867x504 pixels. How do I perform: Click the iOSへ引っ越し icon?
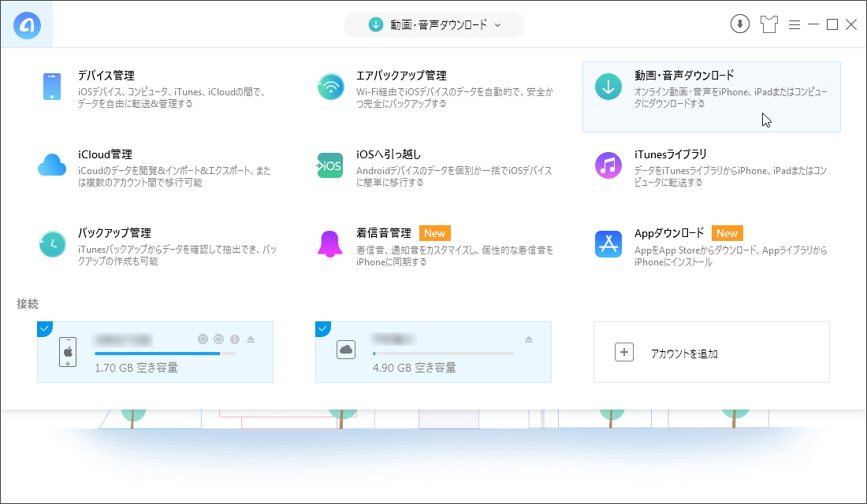click(x=330, y=165)
